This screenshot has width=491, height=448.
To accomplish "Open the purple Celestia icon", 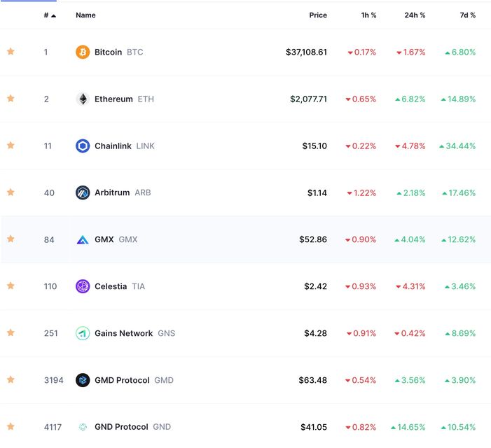I will (83, 286).
